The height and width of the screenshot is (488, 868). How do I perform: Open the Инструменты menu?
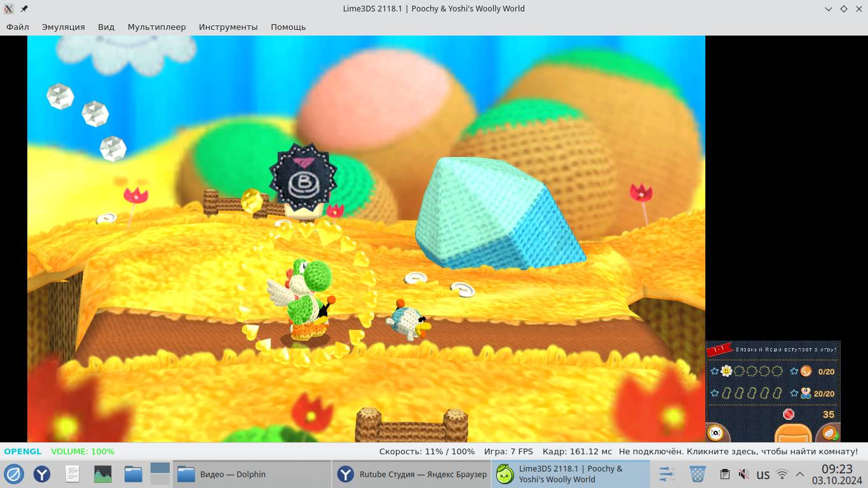(x=228, y=27)
